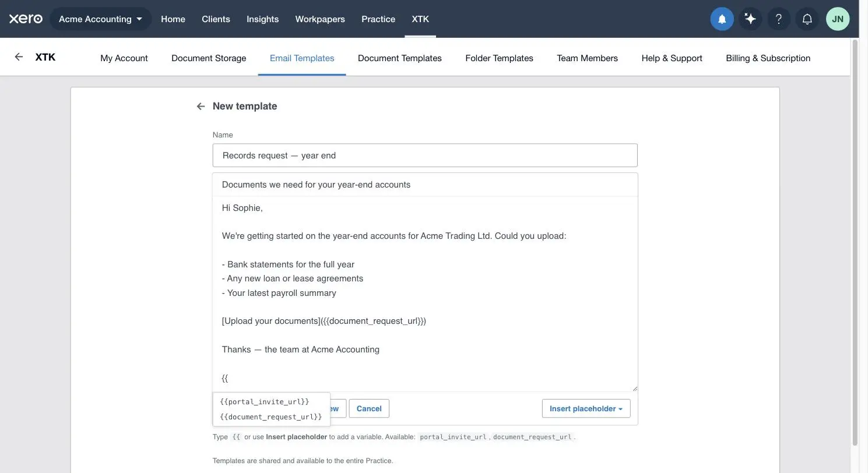Click the back arrow beside New template
Screen dimensions: 868x473
point(201,106)
